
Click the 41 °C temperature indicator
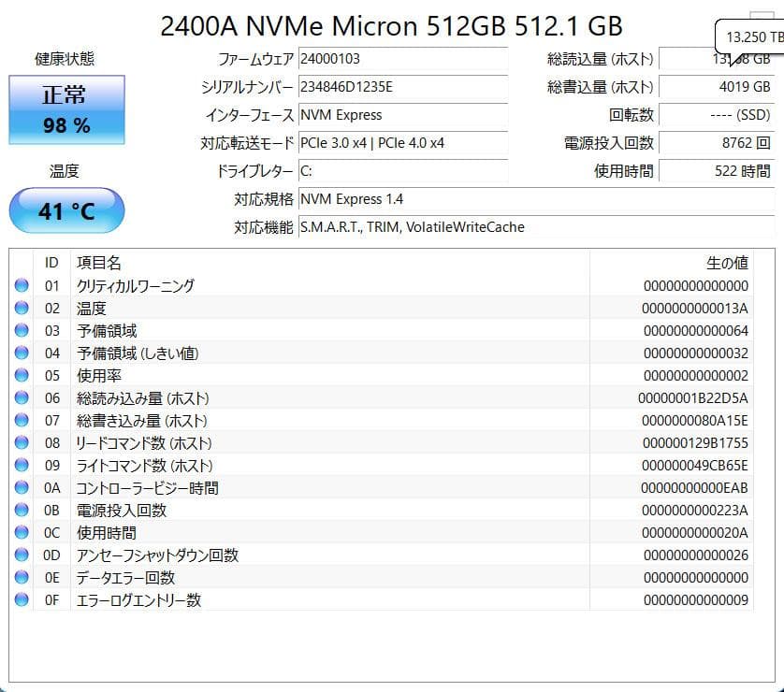[65, 210]
